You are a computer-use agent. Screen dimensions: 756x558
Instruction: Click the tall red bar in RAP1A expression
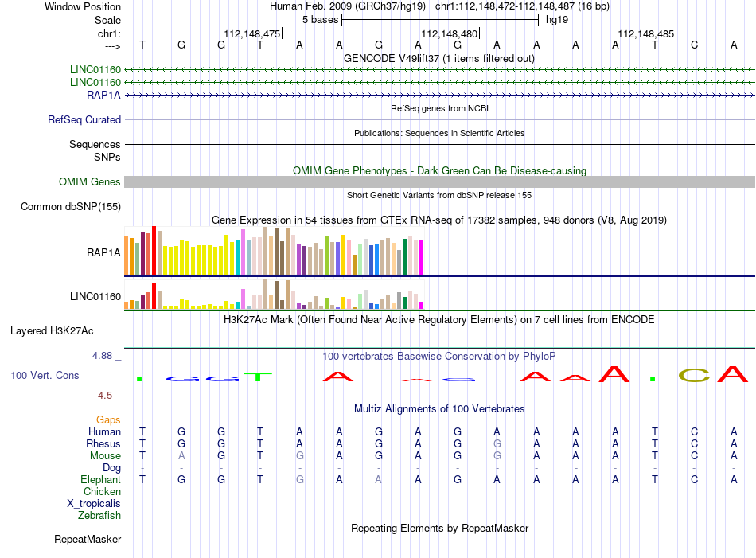coord(154,250)
